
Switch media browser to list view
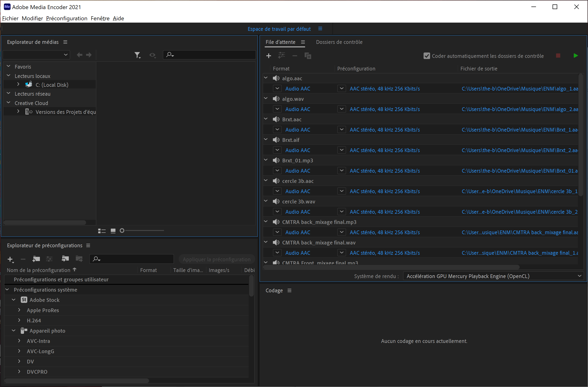coord(102,231)
